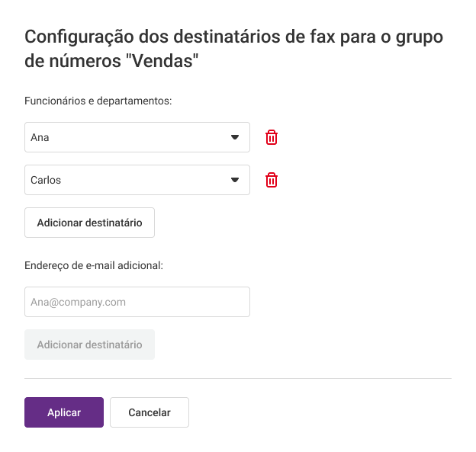Click the caret arrow in the Ana field
The height and width of the screenshot is (452, 476).
235,137
